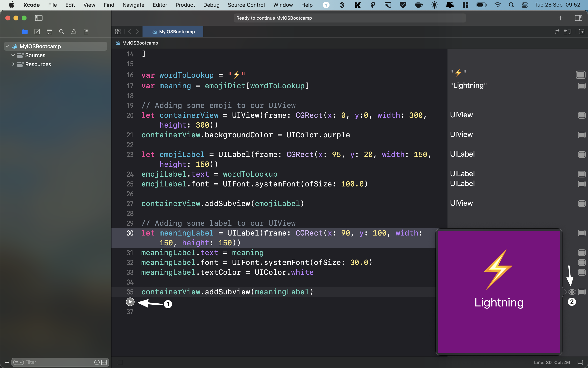Image resolution: width=588 pixels, height=368 pixels.
Task: Open the Xcode app menu
Action: 32,5
